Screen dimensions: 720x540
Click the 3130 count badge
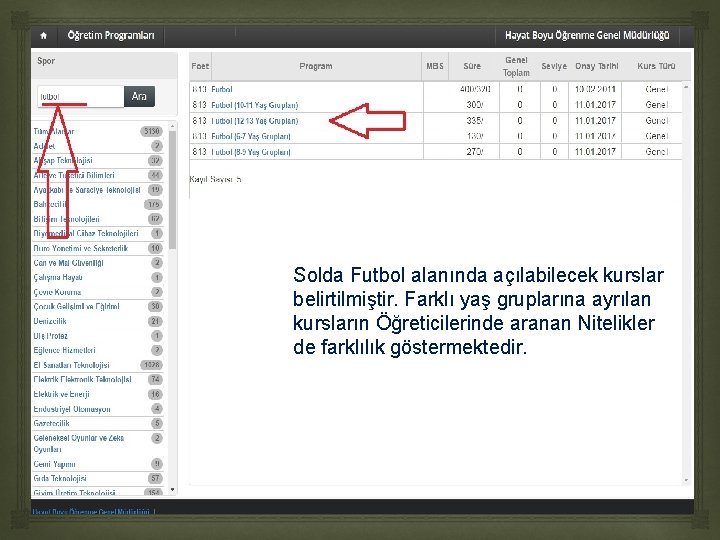coord(152,131)
